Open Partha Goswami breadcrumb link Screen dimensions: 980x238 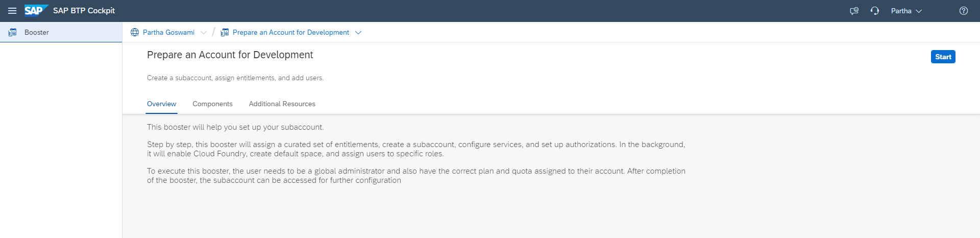pos(168,32)
